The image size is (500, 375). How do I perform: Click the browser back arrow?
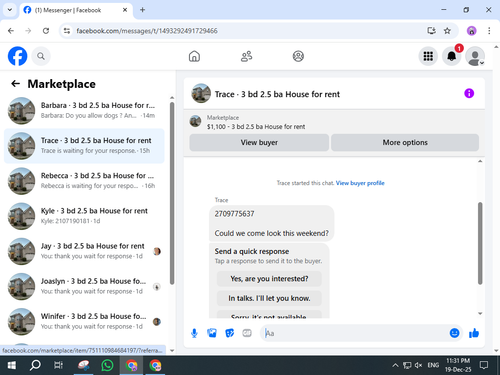11,31
